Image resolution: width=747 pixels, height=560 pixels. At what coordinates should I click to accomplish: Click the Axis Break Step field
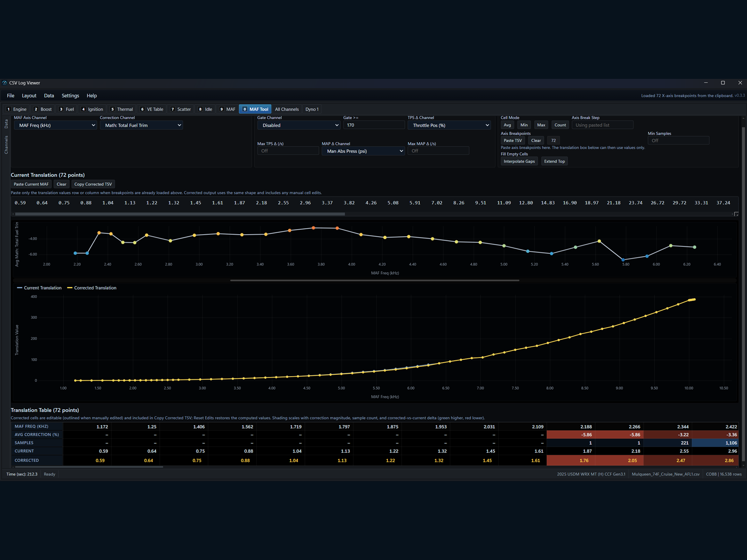tap(602, 125)
